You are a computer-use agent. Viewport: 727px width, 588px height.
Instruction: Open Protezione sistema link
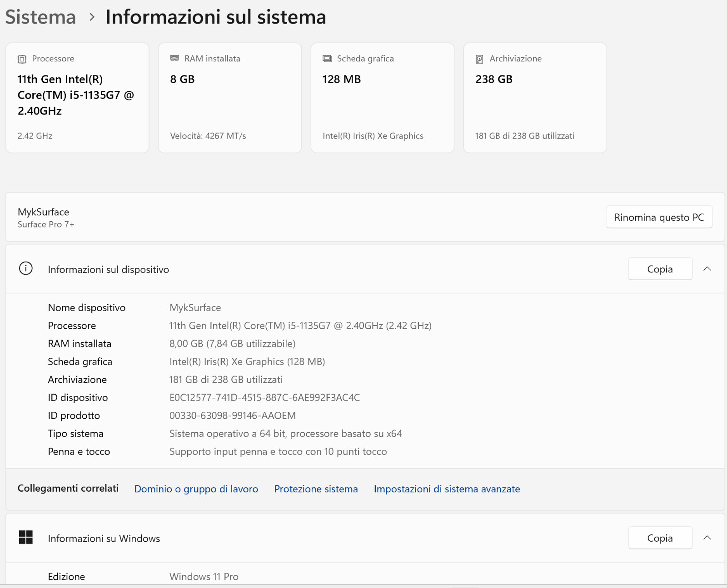coord(316,489)
